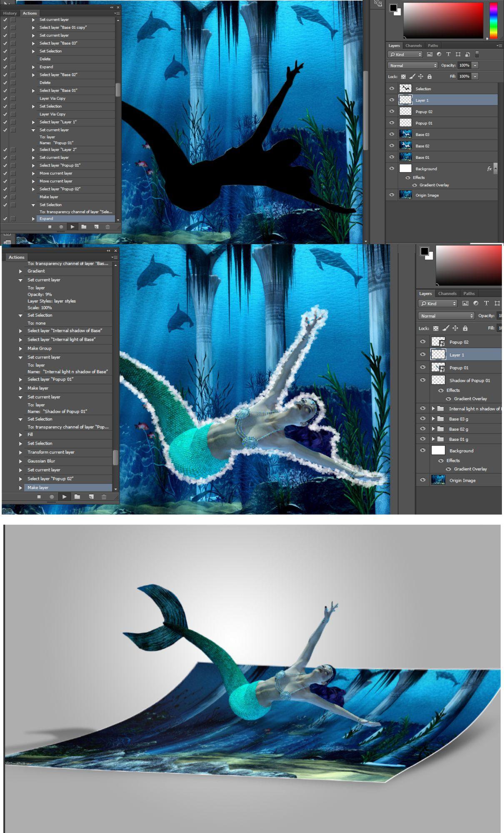Viewport: 504px width, 833px height.
Task: Hide the Base 03 g group
Action: 423,419
